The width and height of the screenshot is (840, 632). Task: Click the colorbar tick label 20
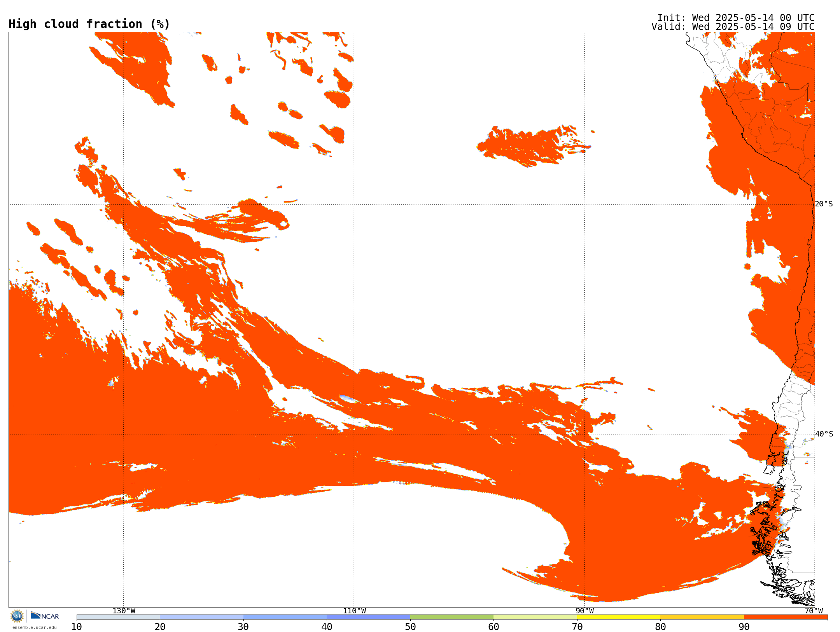point(160,627)
